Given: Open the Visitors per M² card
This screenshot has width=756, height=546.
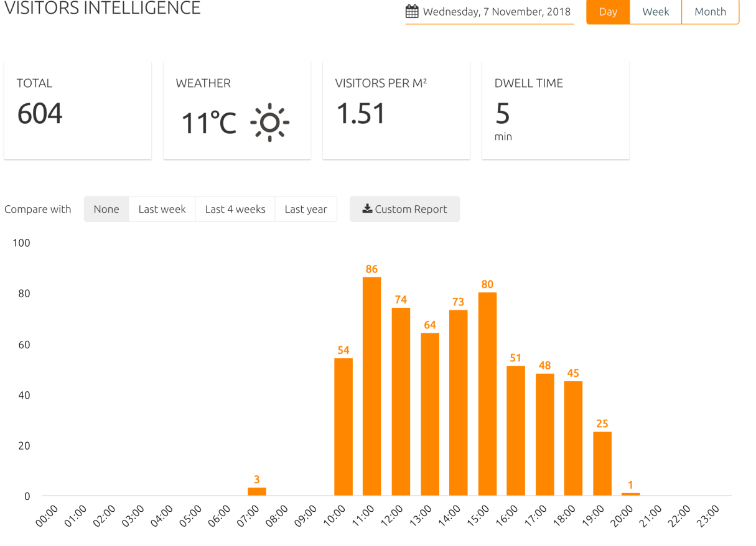Looking at the screenshot, I should tap(396, 110).
